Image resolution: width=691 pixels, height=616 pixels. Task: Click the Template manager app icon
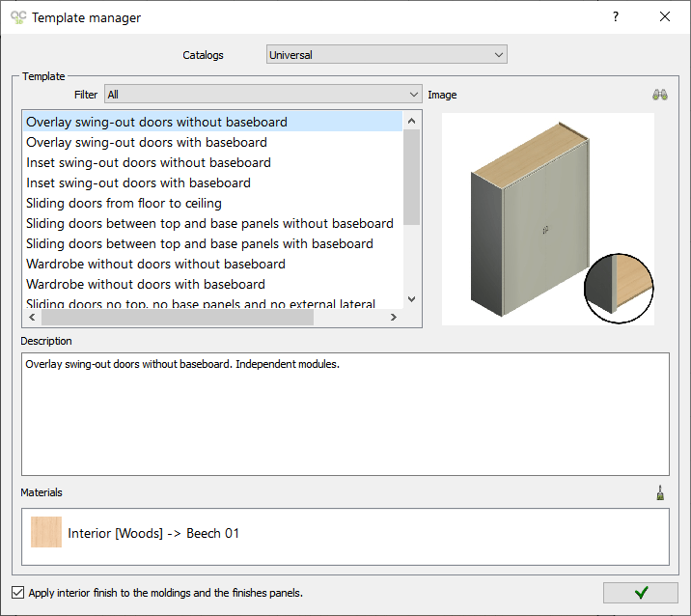[x=18, y=17]
